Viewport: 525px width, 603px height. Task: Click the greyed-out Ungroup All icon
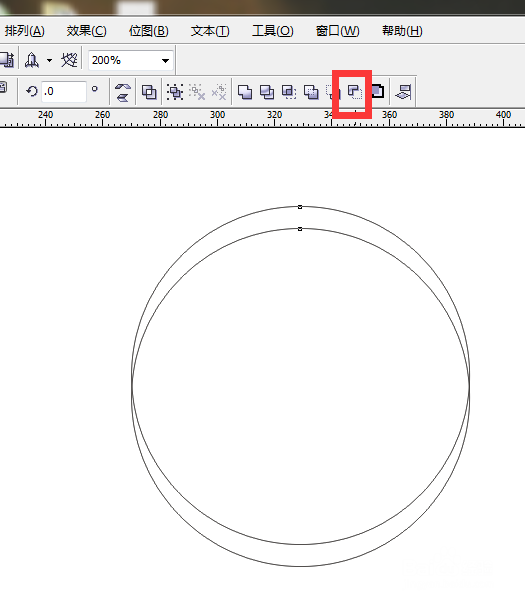click(219, 92)
